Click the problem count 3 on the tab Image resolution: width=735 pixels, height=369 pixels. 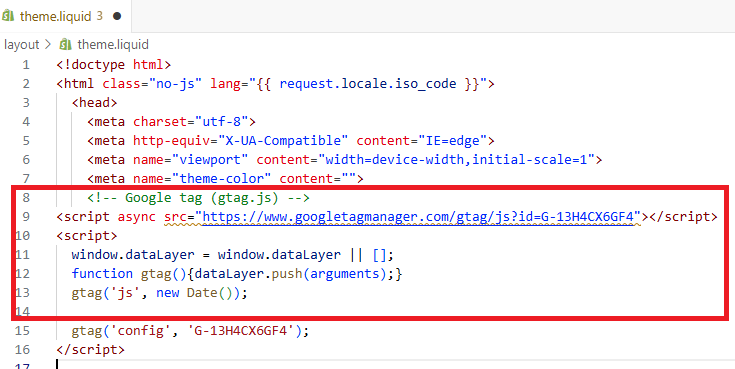(x=99, y=16)
